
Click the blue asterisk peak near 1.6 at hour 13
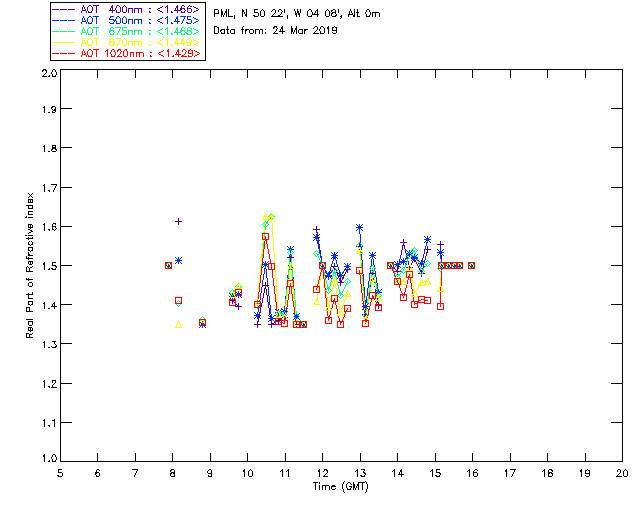360,227
